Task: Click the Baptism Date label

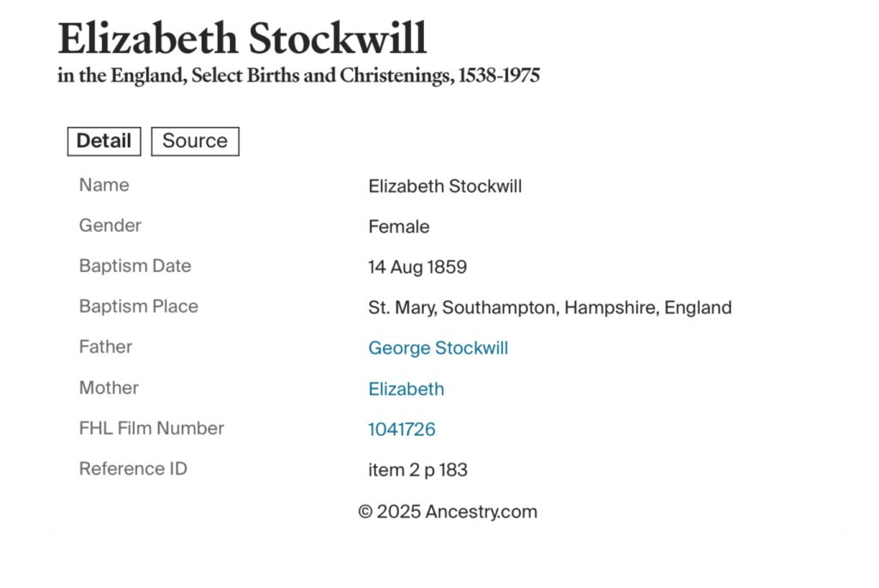Action: [135, 266]
